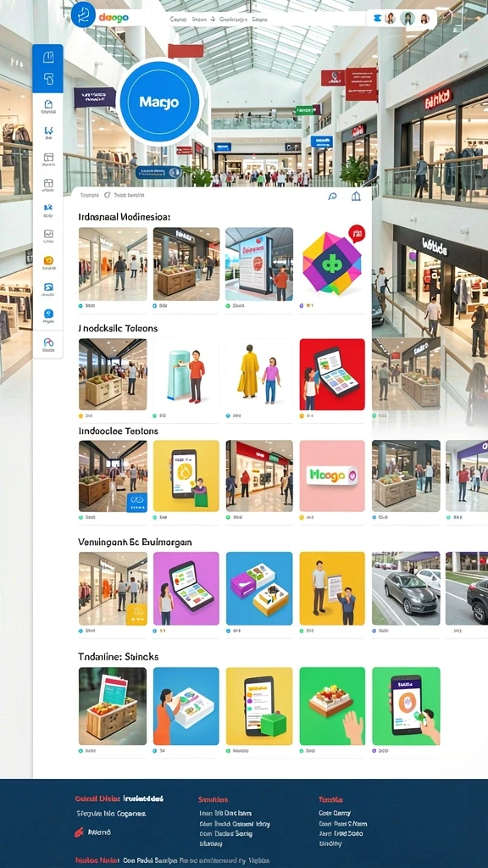The height and width of the screenshot is (868, 488).
Task: Open the top white icon in blue sidebar block
Action: [x=48, y=57]
